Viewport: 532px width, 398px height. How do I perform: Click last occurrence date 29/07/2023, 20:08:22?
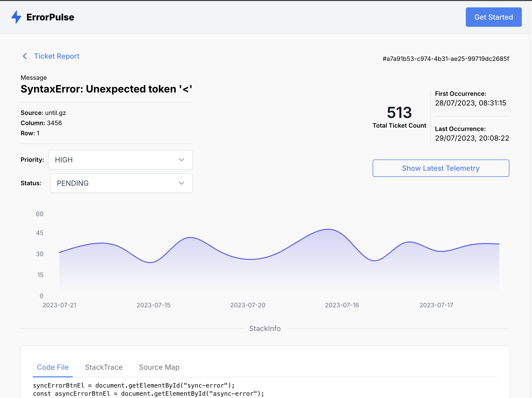coord(472,138)
